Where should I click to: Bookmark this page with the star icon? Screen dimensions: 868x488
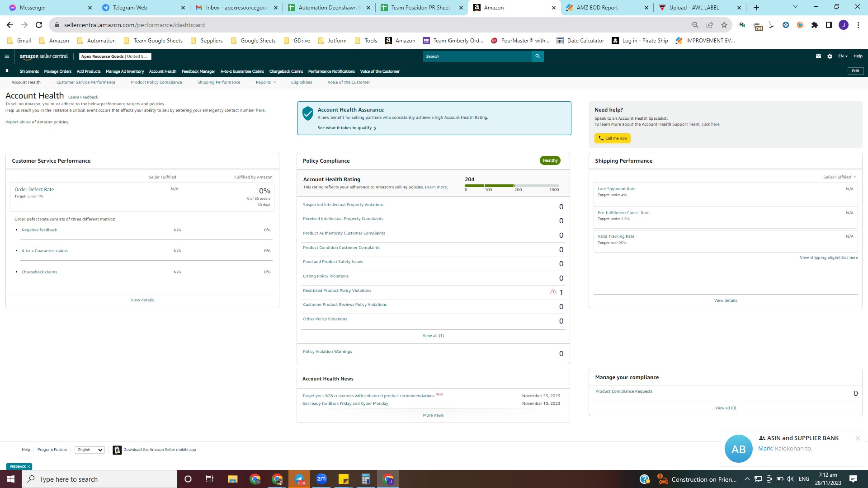tap(724, 25)
